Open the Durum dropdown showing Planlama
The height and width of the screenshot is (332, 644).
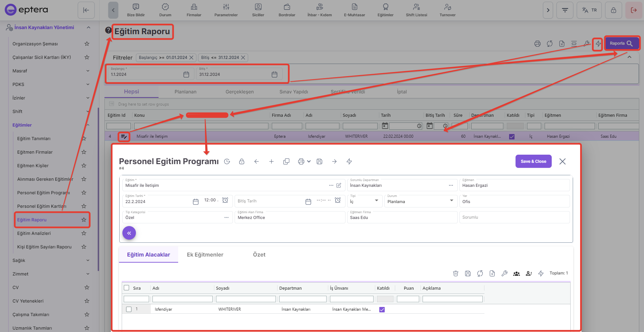coord(420,201)
